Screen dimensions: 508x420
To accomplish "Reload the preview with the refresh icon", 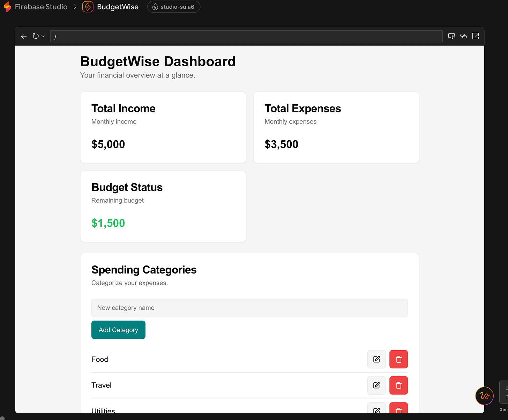I will pyautogui.click(x=36, y=36).
